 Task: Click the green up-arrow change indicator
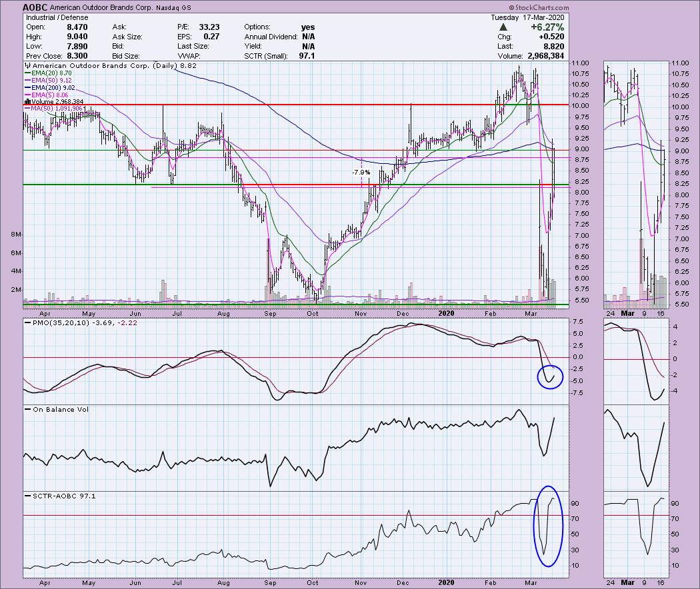503,28
